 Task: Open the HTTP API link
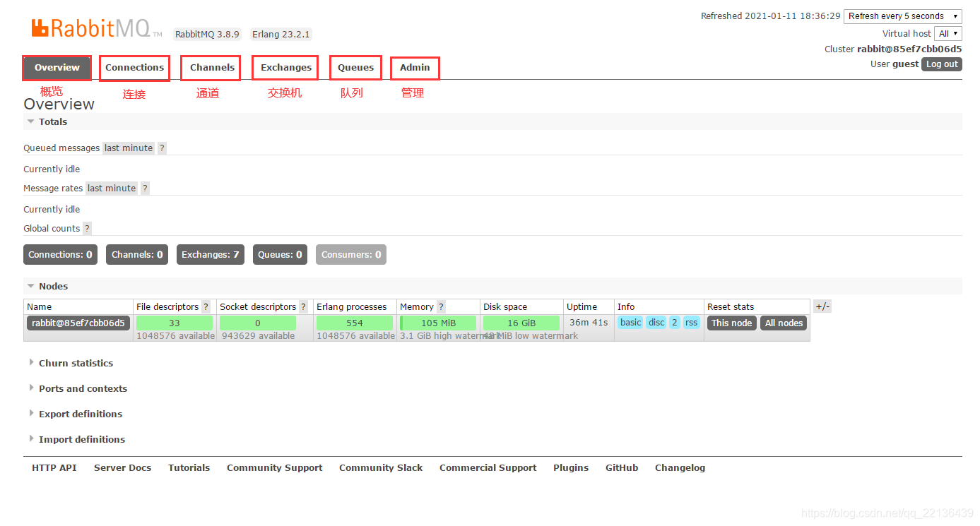(x=54, y=468)
